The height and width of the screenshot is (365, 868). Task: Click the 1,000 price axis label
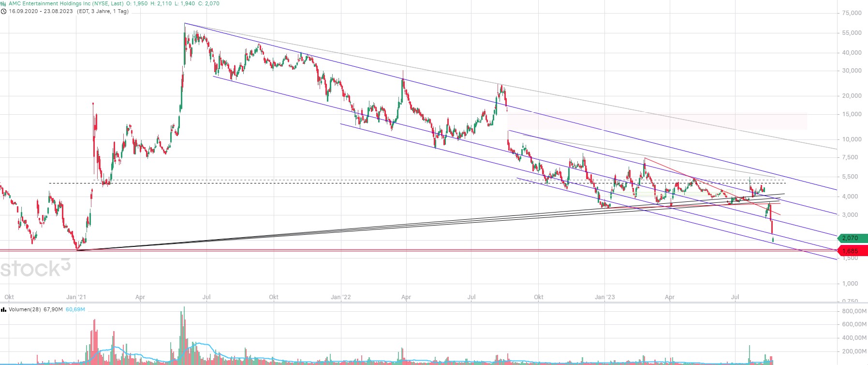tap(850, 284)
